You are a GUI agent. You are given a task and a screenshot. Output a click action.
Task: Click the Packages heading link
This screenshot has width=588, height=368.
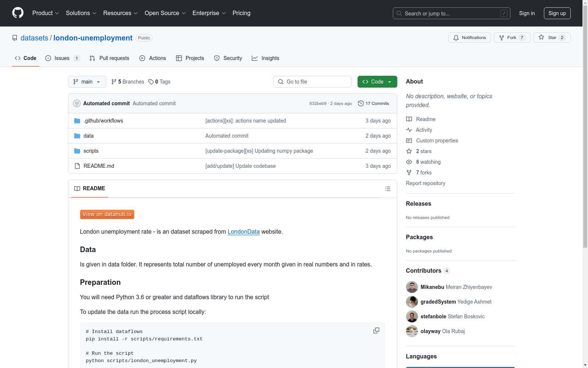tap(419, 237)
